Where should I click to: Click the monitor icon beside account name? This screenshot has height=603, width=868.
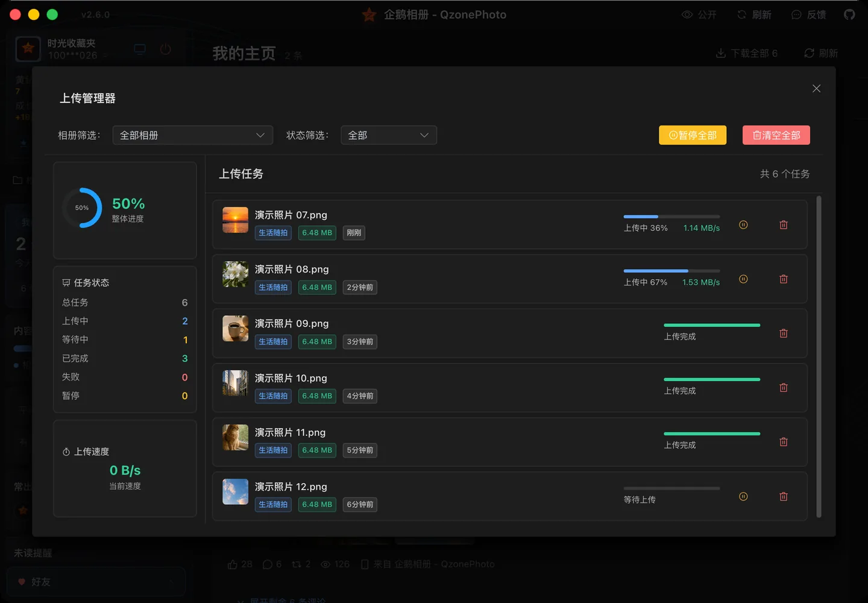[140, 49]
